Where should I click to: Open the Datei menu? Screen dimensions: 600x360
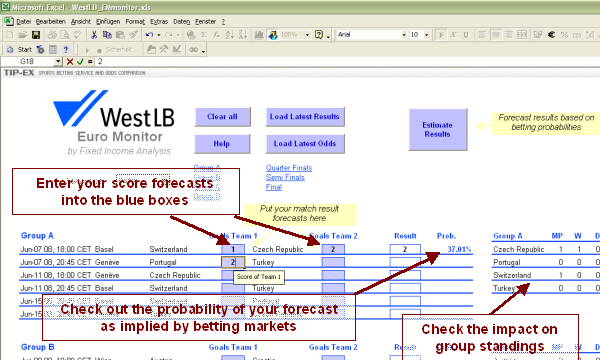(23, 22)
